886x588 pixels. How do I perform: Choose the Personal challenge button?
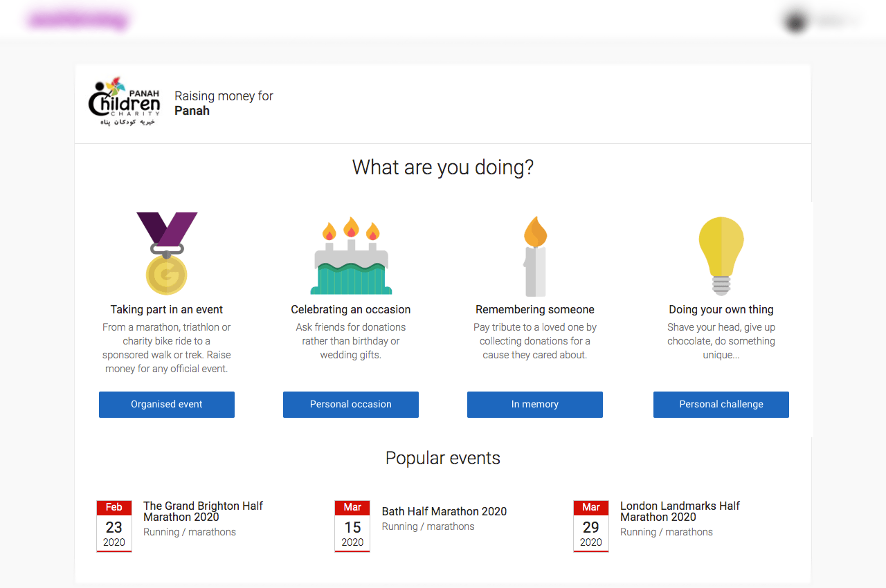tap(721, 404)
